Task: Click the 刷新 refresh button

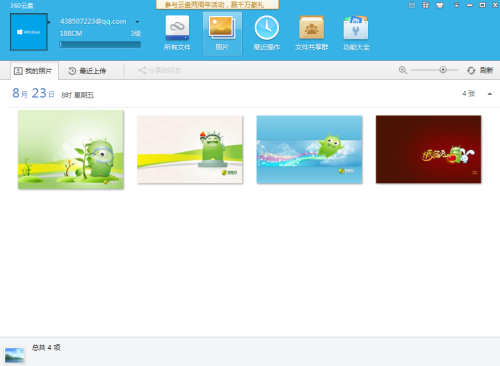Action: (480, 70)
